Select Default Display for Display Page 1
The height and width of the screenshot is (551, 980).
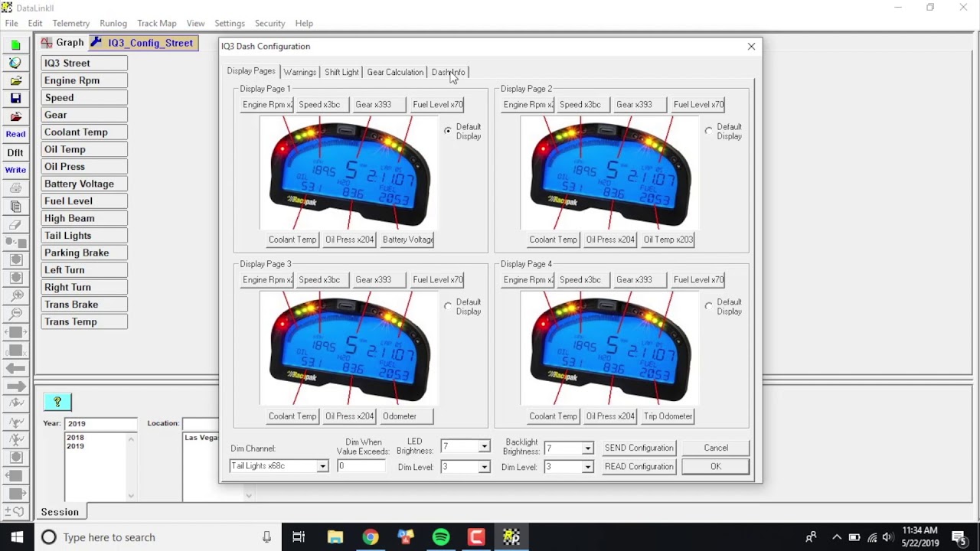448,131
